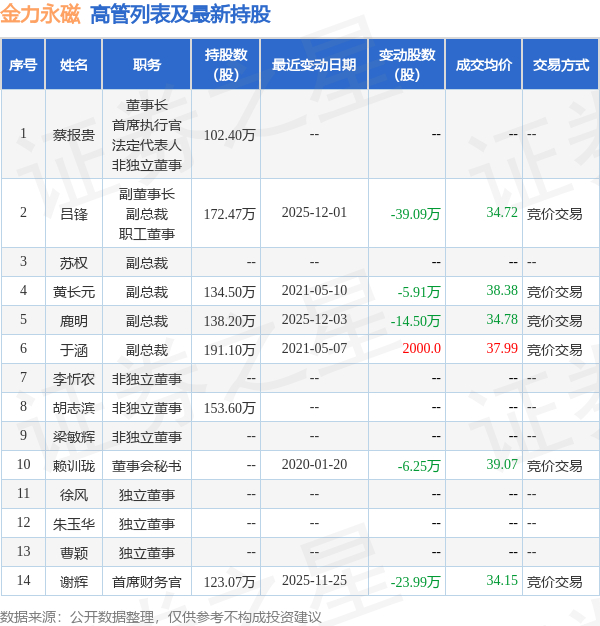Click the 首席执行官 title text
This screenshot has width=600, height=626.
(x=147, y=125)
